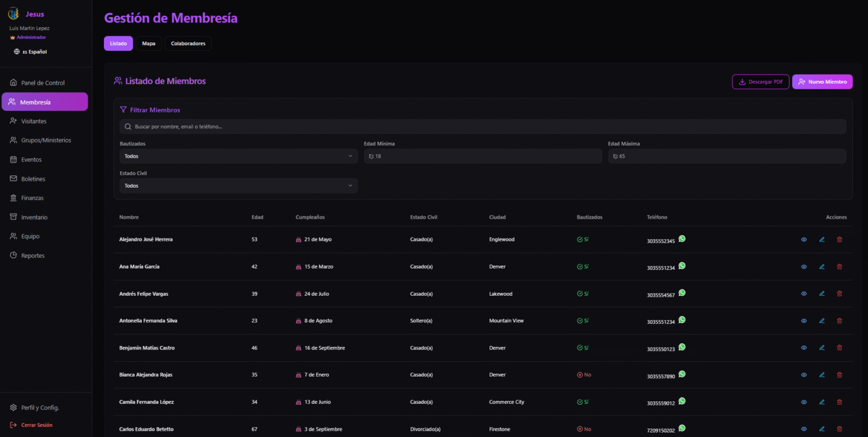Open WhatsApp for Bianca Alejandra Rojas
The width and height of the screenshot is (868, 437).
tap(682, 374)
